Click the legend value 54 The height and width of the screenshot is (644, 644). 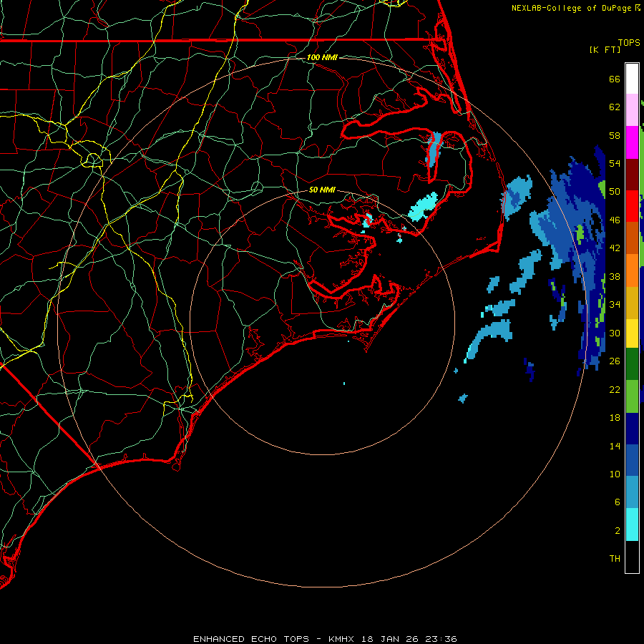(x=615, y=163)
